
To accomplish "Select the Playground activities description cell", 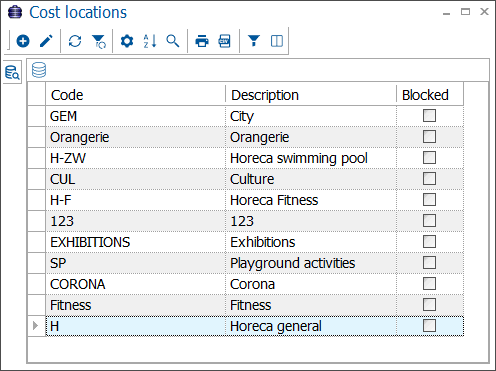I will pos(311,263).
